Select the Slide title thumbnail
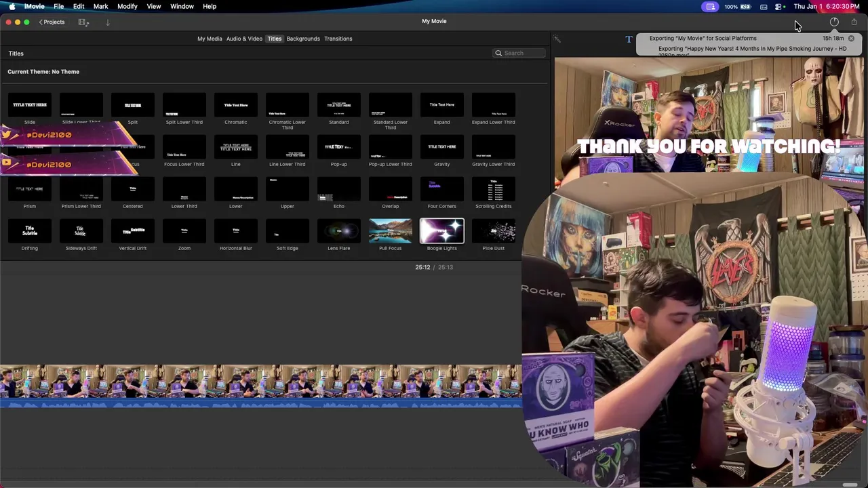868x488 pixels. pyautogui.click(x=30, y=105)
